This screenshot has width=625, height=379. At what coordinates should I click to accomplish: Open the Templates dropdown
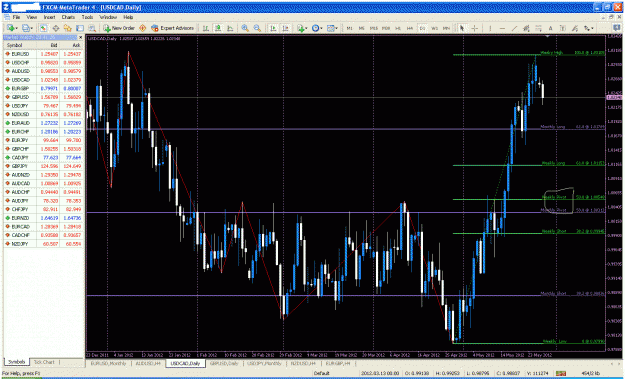point(332,28)
